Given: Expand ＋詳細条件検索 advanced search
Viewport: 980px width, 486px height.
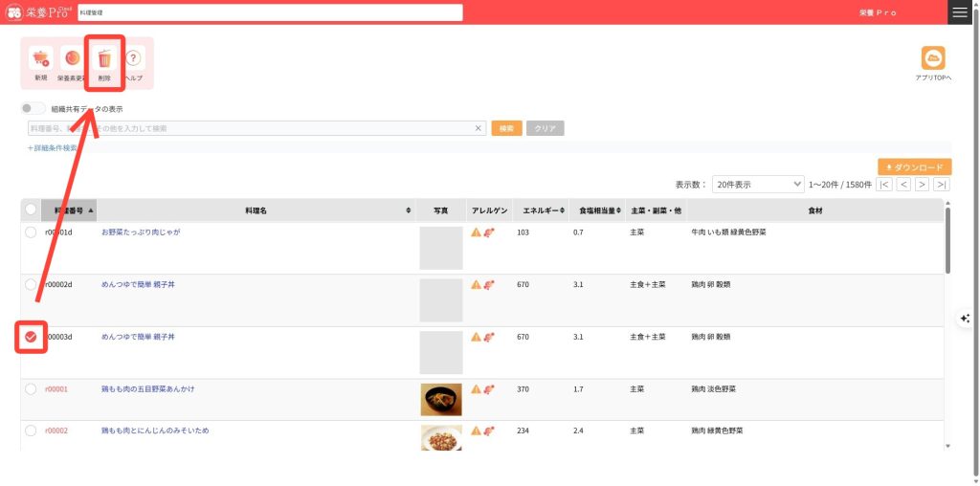Looking at the screenshot, I should click(x=53, y=148).
